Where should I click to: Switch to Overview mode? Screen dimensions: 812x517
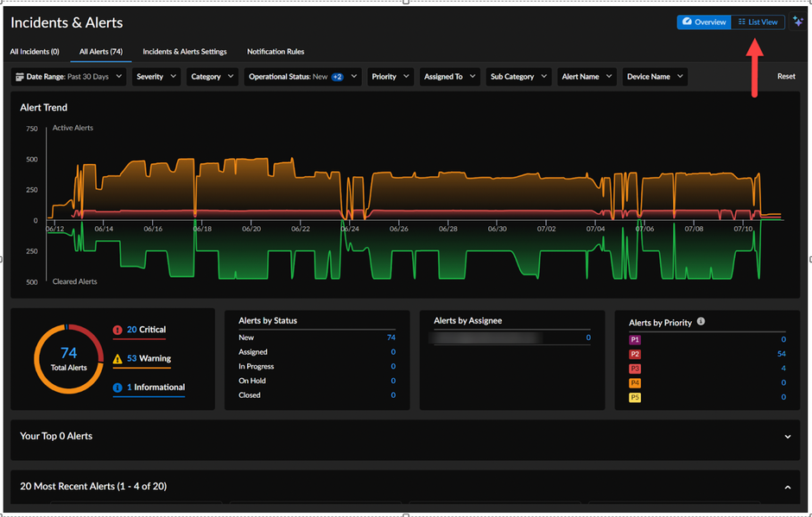(704, 22)
